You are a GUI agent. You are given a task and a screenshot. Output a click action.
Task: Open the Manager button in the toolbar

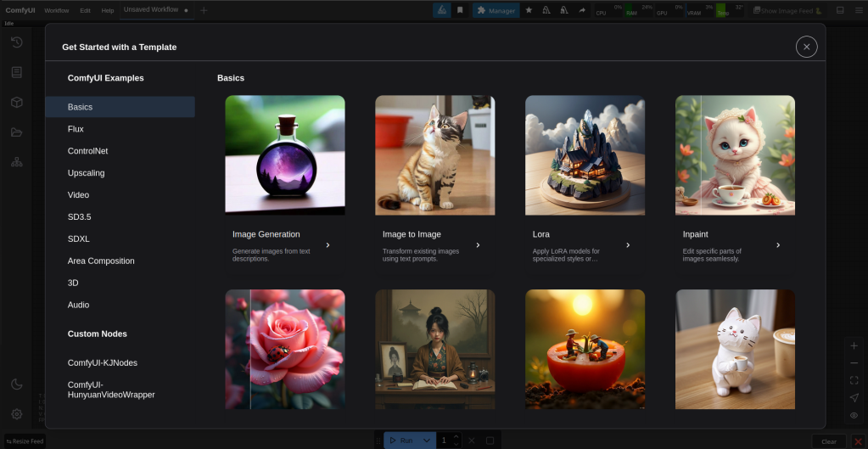(x=496, y=10)
